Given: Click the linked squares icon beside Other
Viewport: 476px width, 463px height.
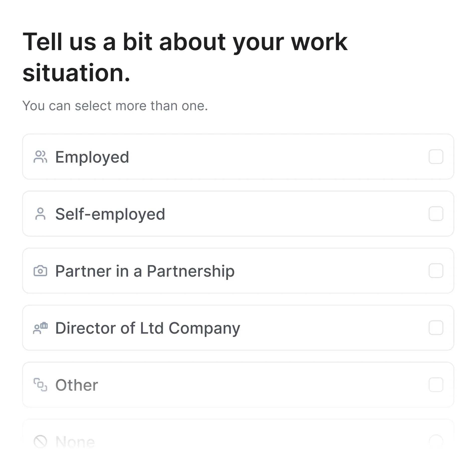Looking at the screenshot, I should tap(40, 385).
